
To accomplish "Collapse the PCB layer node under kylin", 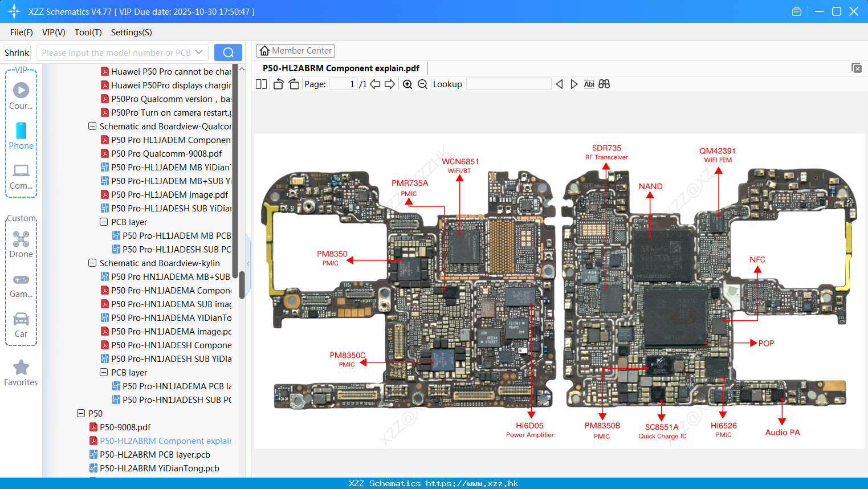I will pos(104,373).
